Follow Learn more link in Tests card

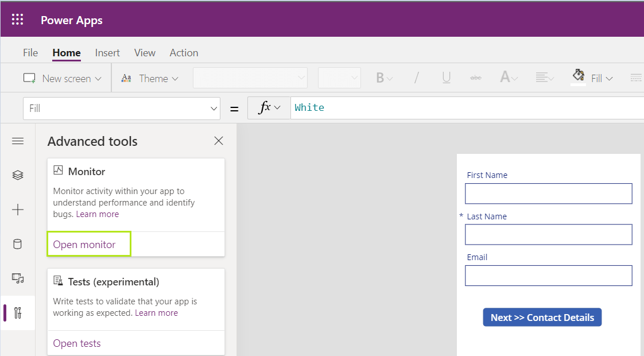[157, 313]
